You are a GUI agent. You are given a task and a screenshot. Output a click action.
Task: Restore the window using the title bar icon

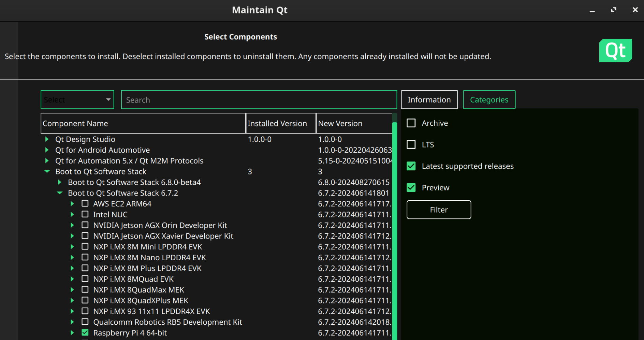614,10
